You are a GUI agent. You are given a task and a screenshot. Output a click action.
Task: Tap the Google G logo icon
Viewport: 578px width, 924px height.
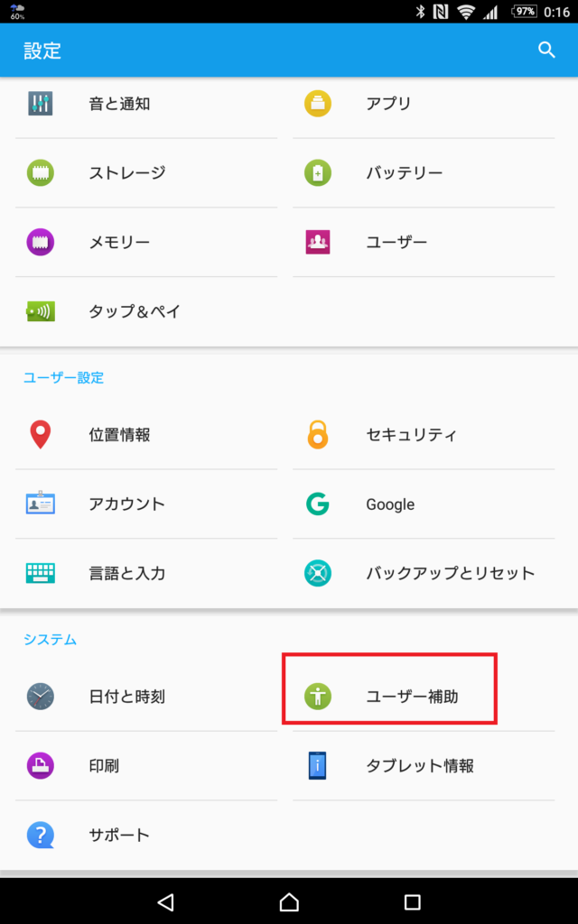(318, 504)
